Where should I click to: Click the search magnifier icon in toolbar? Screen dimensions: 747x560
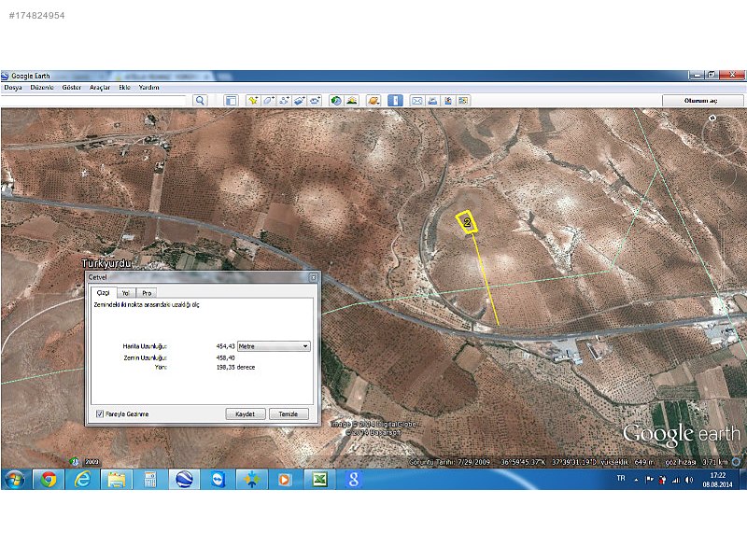point(200,101)
